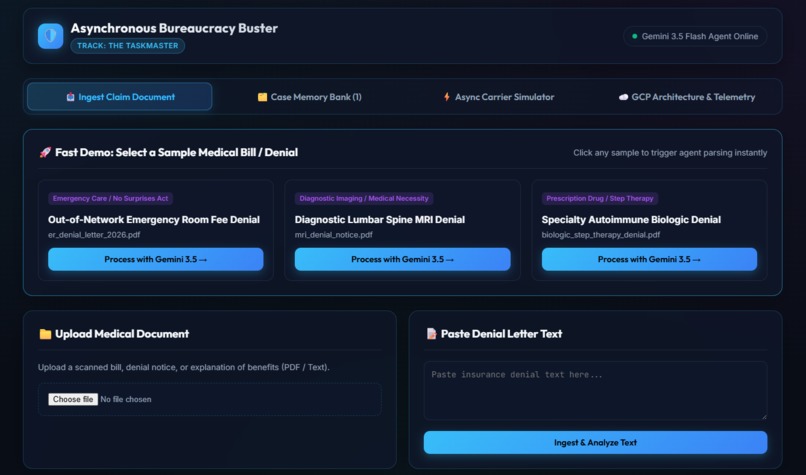The width and height of the screenshot is (806, 475).
Task: Click the Diagnostic Imaging / Medical Necessity tag
Action: [364, 198]
